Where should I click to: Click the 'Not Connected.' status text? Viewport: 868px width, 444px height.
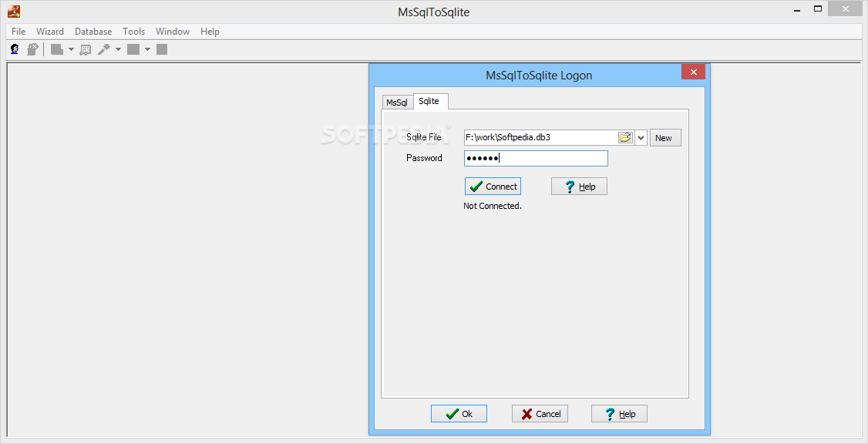pos(493,206)
